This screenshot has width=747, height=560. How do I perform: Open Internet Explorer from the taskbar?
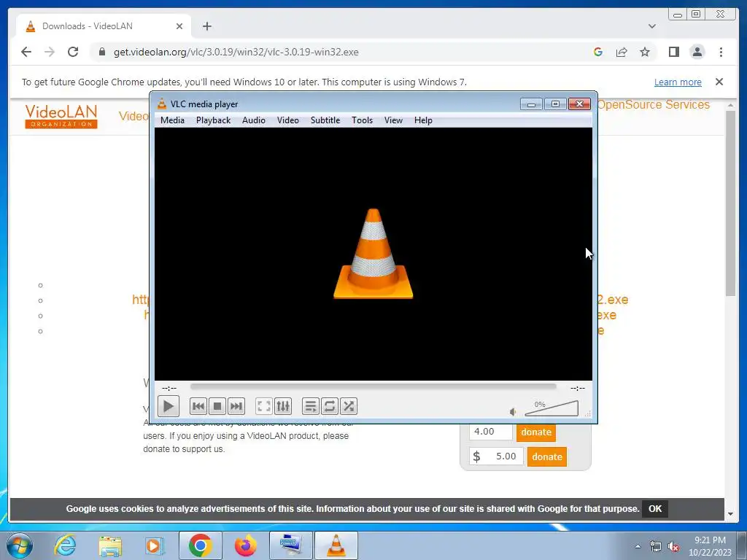(x=65, y=545)
